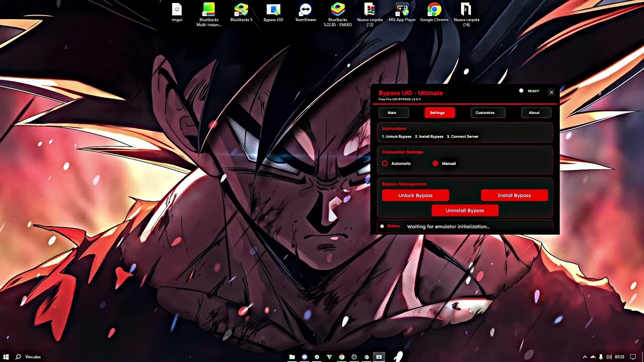The image size is (644, 362).
Task: Open the green V app in the taskbar
Action: [x=329, y=357]
